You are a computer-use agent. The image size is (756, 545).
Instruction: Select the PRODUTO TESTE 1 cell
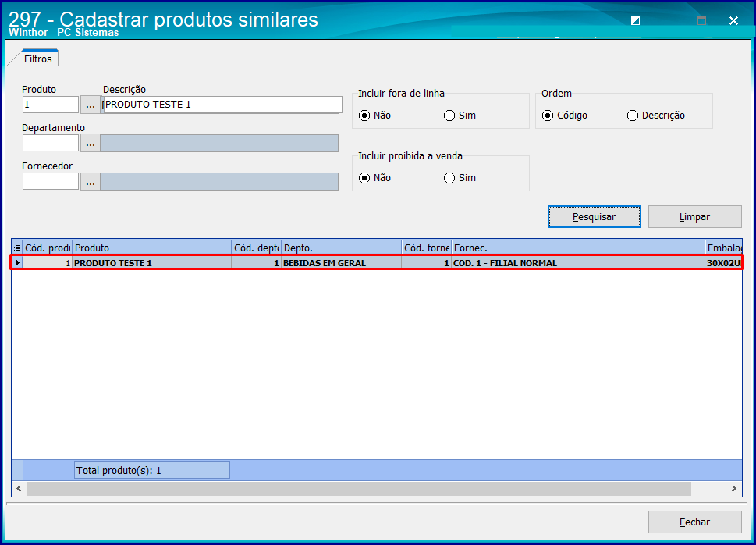(152, 263)
